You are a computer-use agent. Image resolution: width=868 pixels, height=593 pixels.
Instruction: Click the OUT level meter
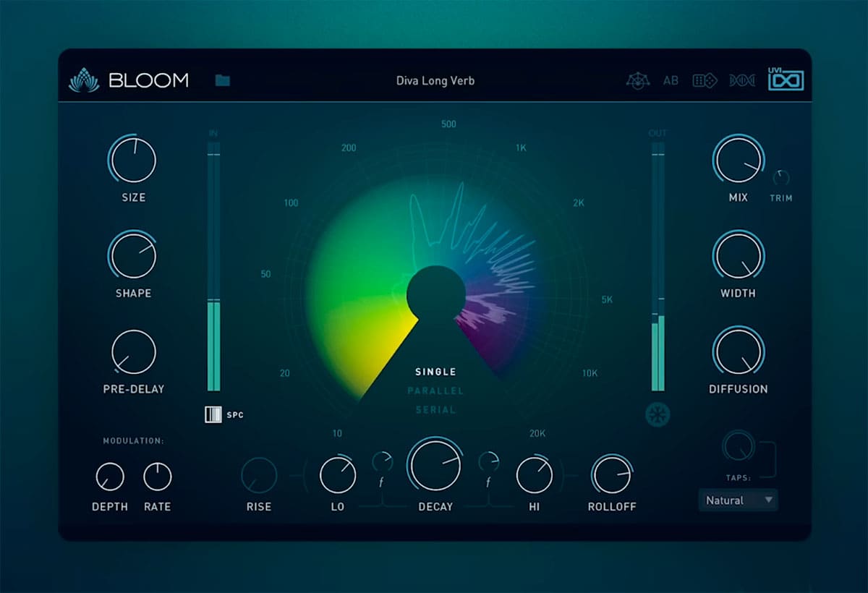[x=658, y=266]
